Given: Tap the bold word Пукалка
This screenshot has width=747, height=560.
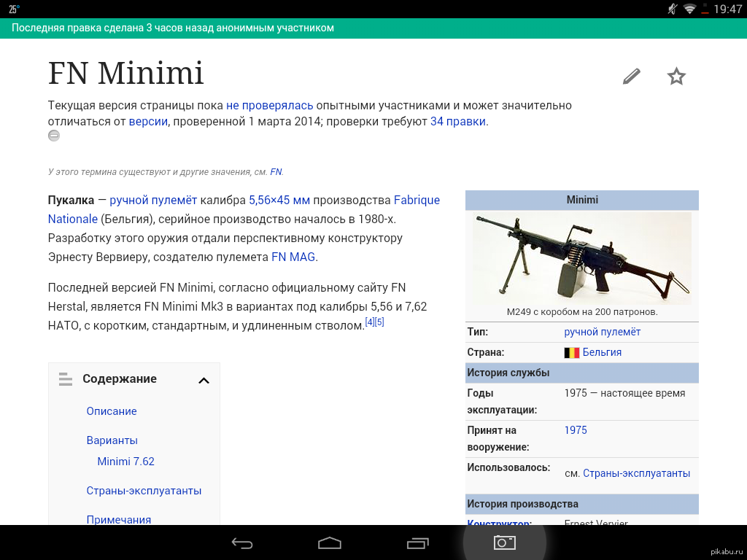Looking at the screenshot, I should point(71,201).
